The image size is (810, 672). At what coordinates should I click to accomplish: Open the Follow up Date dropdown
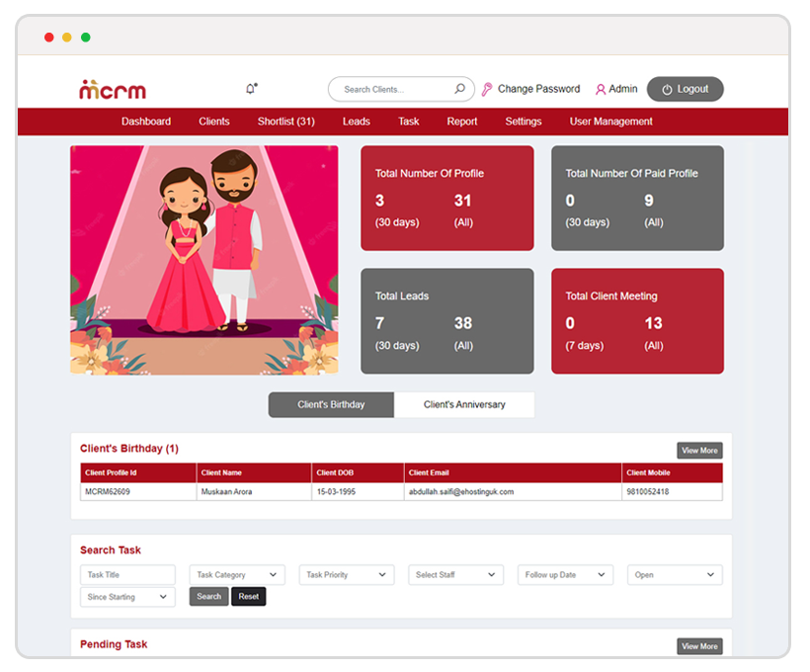coord(565,575)
